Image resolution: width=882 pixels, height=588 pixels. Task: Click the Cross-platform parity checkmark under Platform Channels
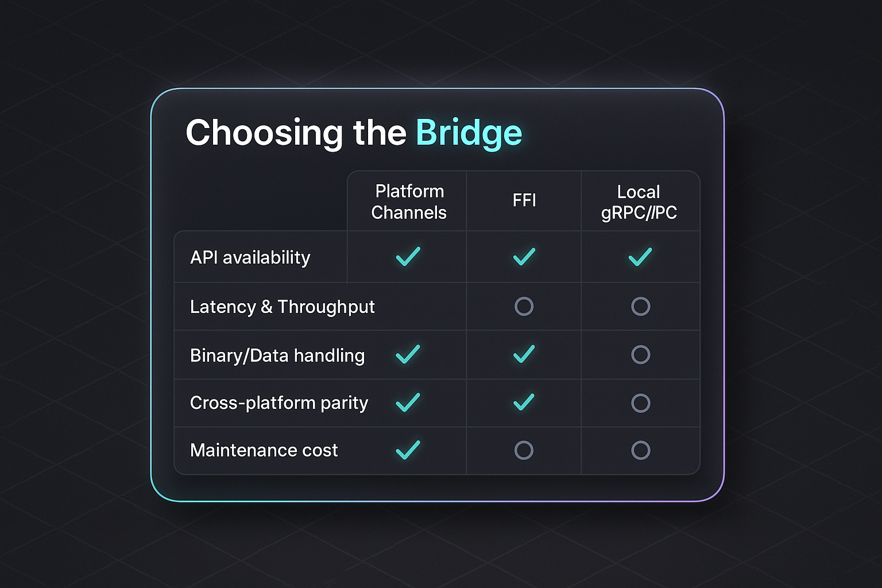(x=408, y=402)
